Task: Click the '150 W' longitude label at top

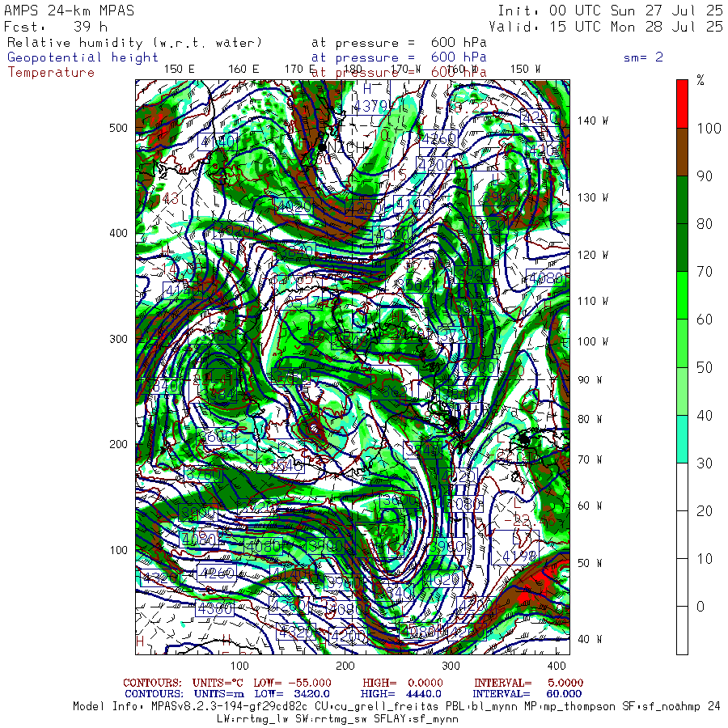Action: coord(525,70)
